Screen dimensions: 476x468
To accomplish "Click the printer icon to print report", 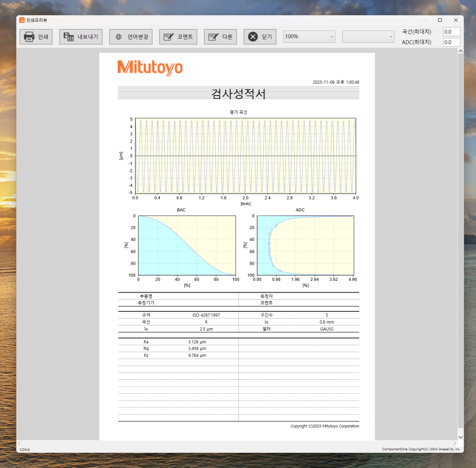I will (29, 37).
